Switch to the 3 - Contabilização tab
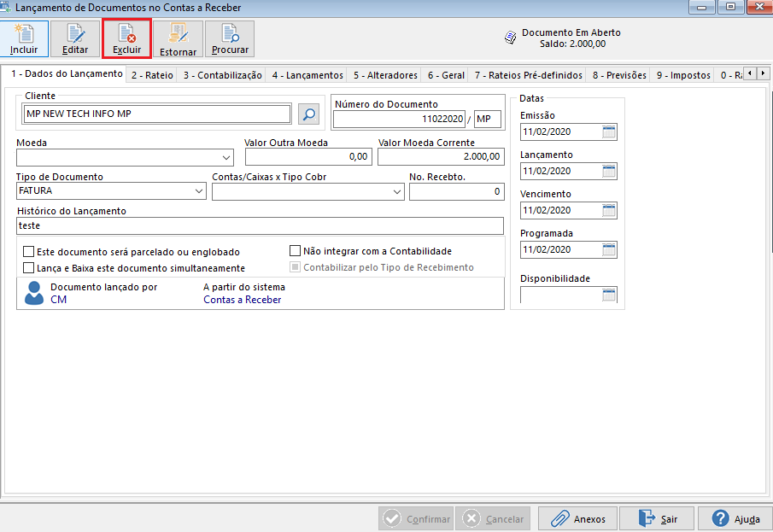The image size is (773, 532). (x=222, y=75)
